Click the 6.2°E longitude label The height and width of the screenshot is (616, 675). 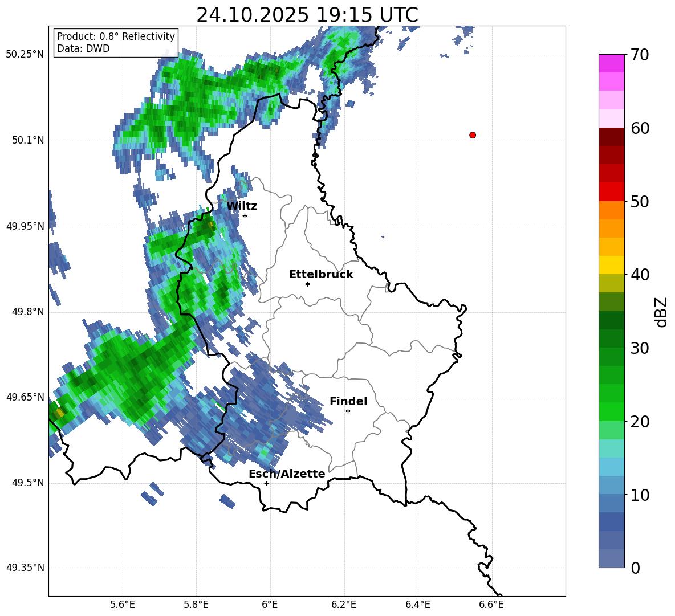point(344,605)
